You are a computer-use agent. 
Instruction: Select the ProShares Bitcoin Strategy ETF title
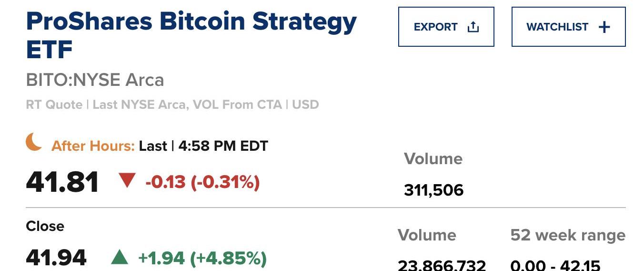click(x=191, y=35)
